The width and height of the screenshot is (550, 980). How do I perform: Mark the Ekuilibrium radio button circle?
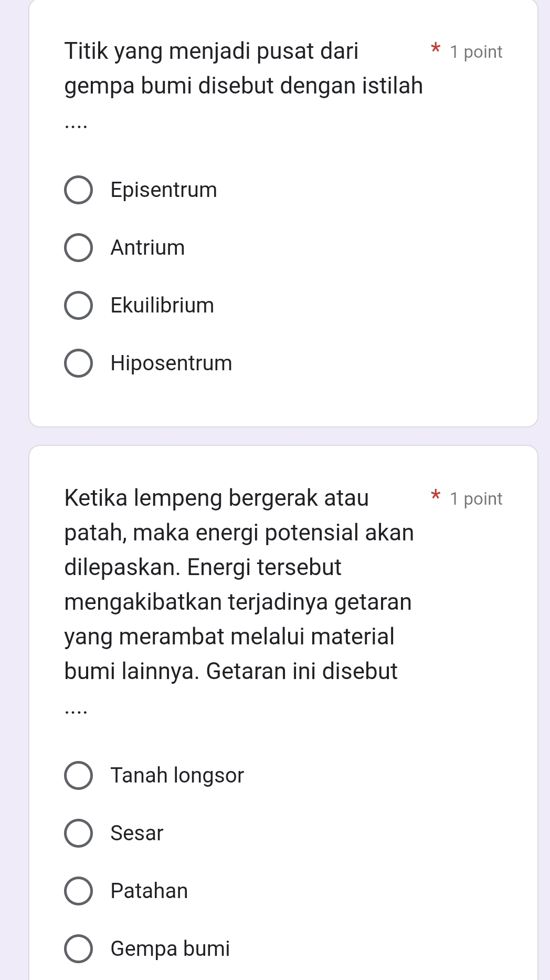point(78,306)
